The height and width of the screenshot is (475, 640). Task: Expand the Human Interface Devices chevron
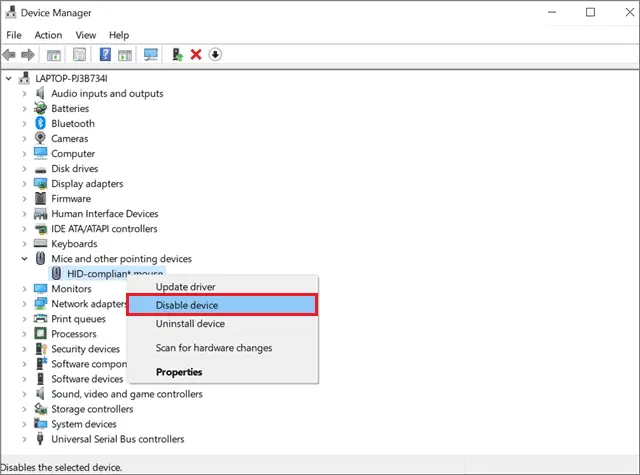[x=24, y=214]
